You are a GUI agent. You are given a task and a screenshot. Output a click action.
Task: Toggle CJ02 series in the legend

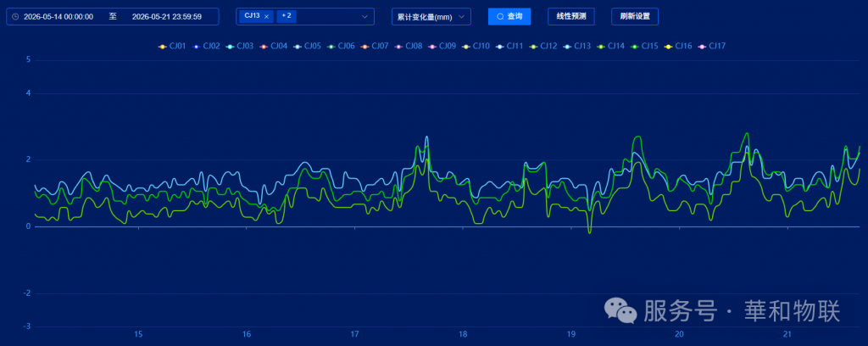point(205,46)
